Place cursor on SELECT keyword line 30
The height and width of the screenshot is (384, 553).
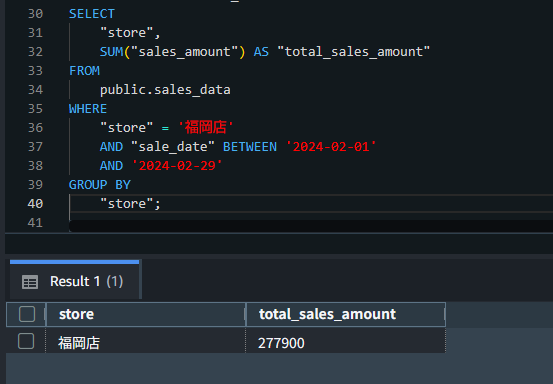point(92,14)
